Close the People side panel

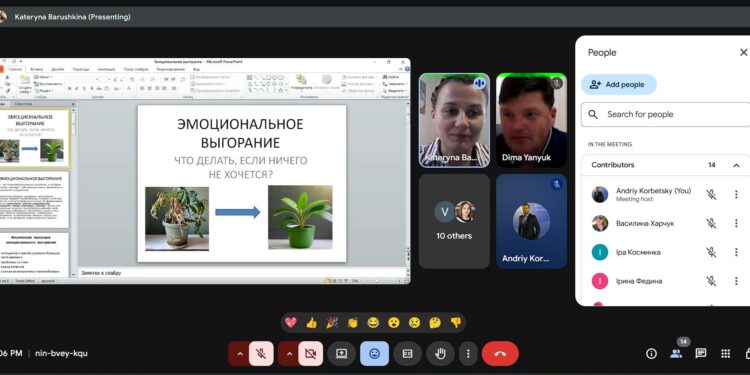point(743,52)
